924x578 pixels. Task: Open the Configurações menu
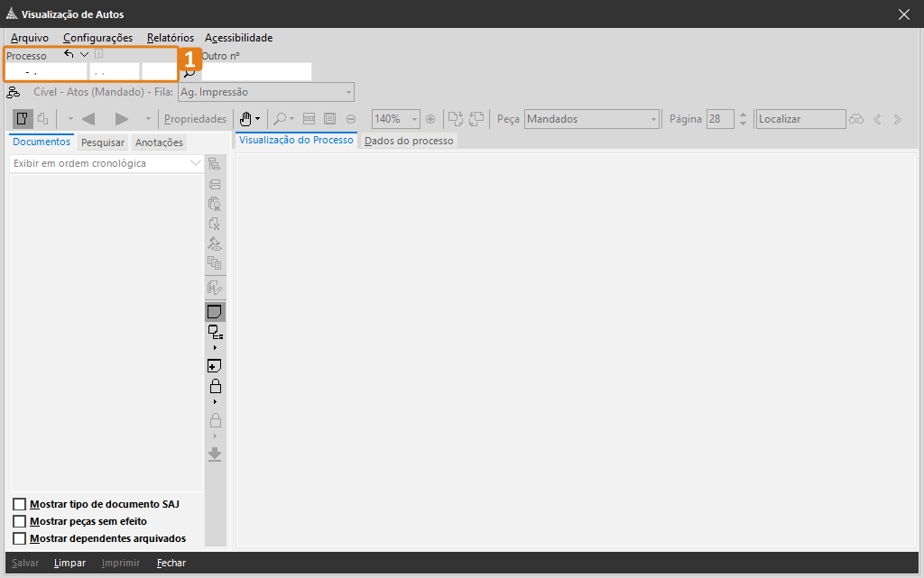[x=97, y=38]
